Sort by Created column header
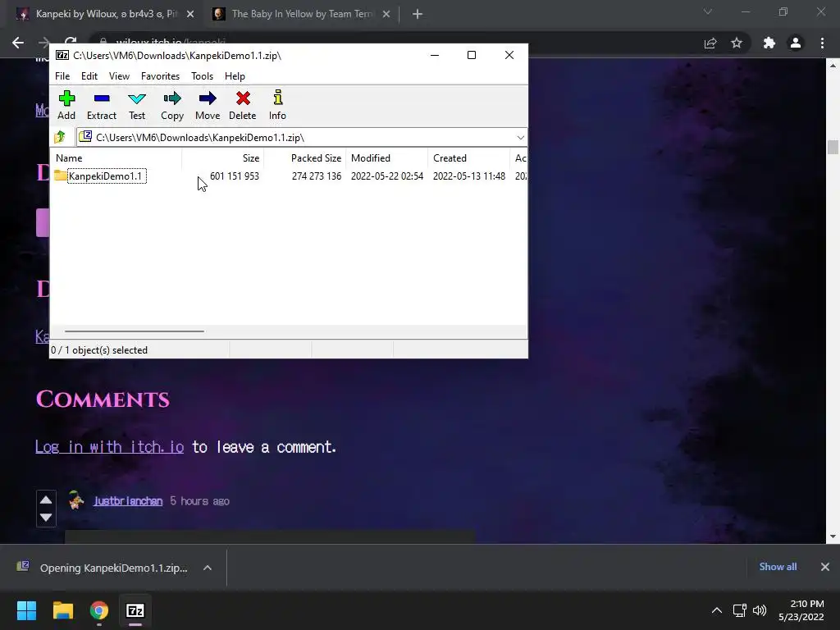Screen dimensions: 840x630 (x=468, y=158)
